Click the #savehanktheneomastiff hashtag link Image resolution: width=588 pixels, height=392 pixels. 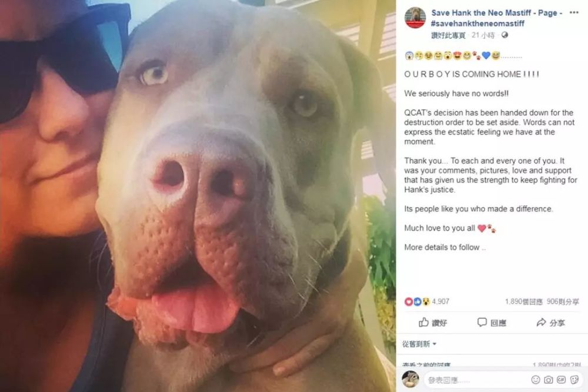pos(477,24)
